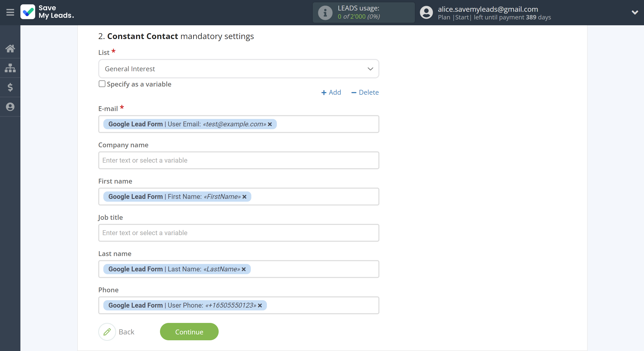This screenshot has height=351, width=644.
Task: Open profile user icon in sidebar
Action: [10, 107]
